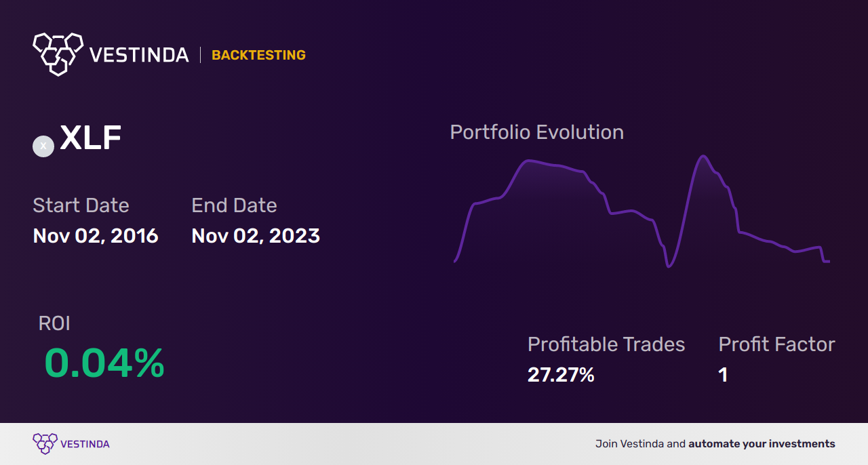Click the Nov 02, 2016 start date

click(96, 236)
